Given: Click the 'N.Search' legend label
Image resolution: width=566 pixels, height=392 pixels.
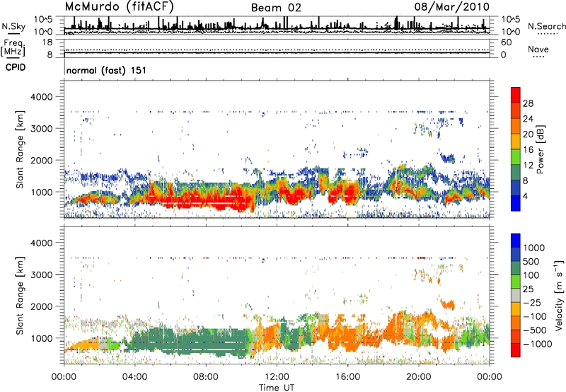Looking at the screenshot, I should click(546, 26).
